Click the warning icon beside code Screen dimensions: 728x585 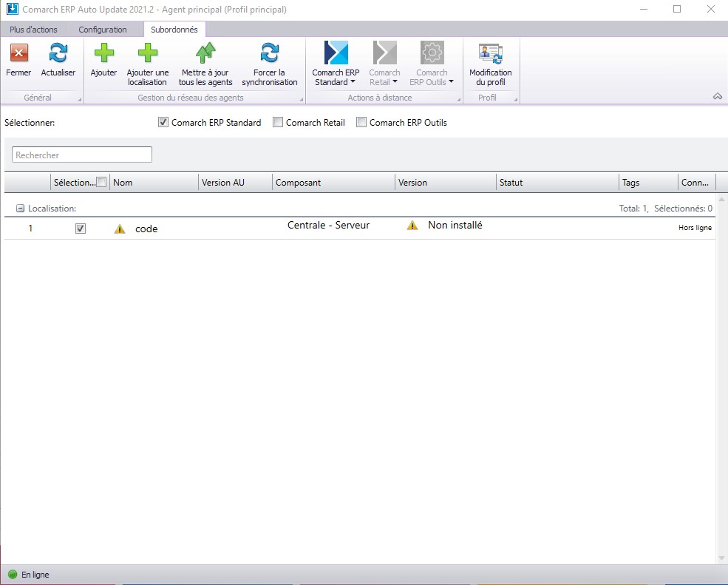[x=120, y=229]
